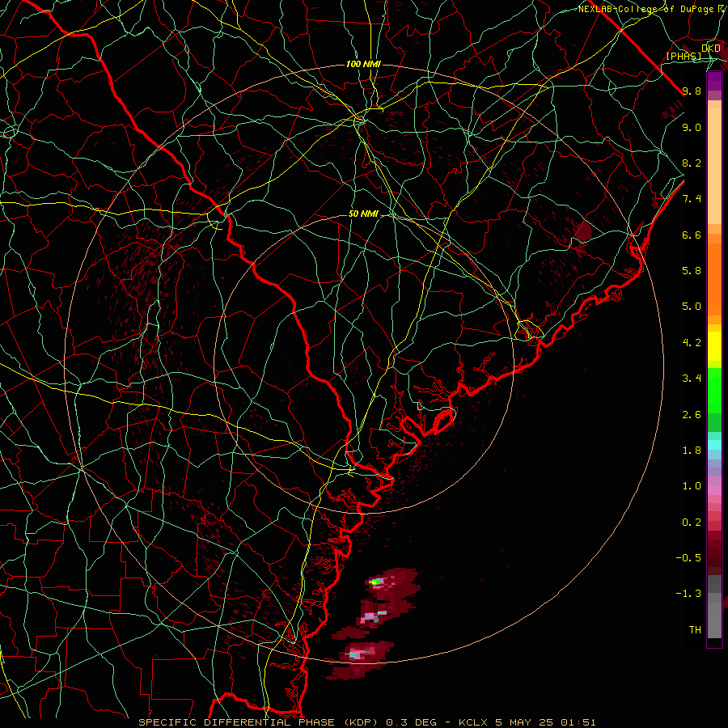The image size is (728, 728).
Task: Click the orange segment of the color bar
Action: pos(714,278)
